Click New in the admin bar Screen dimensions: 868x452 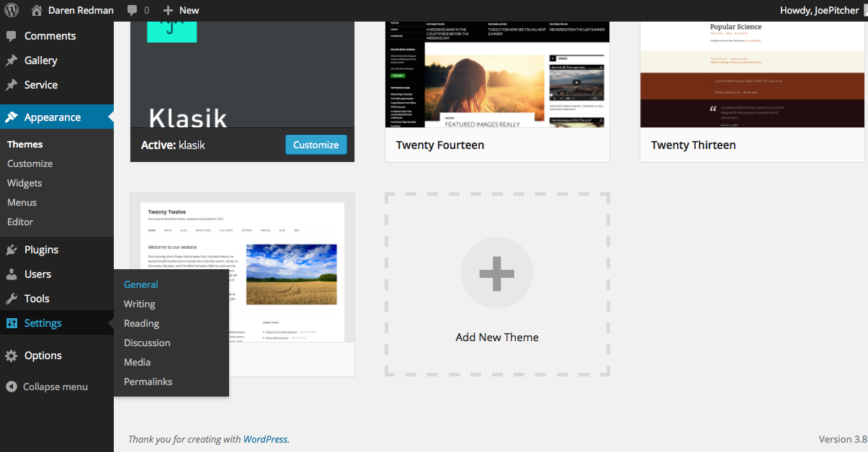point(189,10)
